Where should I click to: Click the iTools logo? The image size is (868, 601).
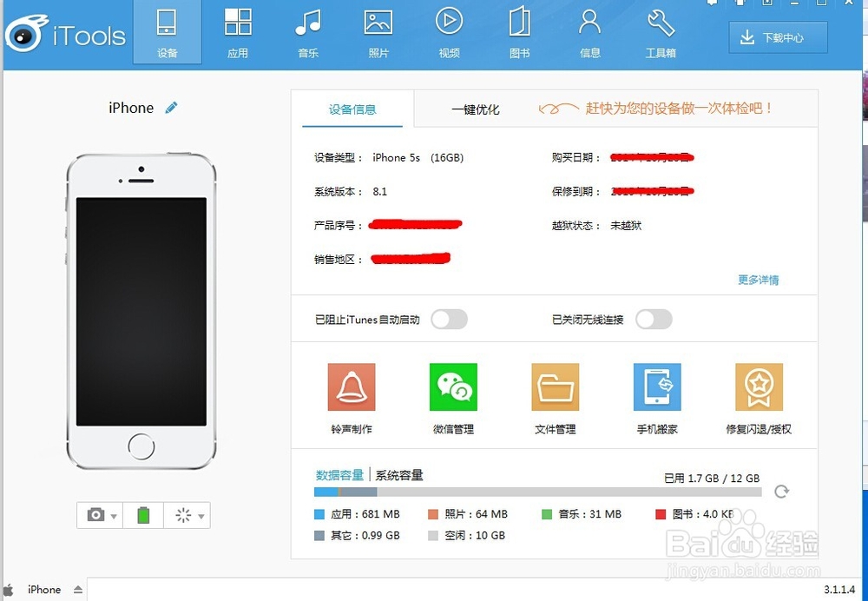coord(65,35)
